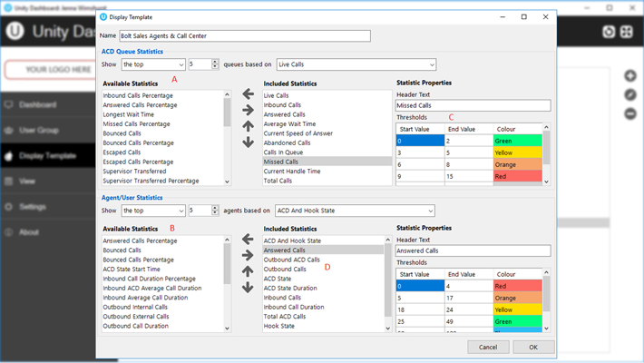This screenshot has height=363, width=644.
Task: Select Display Template in the sidebar
Action: point(48,155)
